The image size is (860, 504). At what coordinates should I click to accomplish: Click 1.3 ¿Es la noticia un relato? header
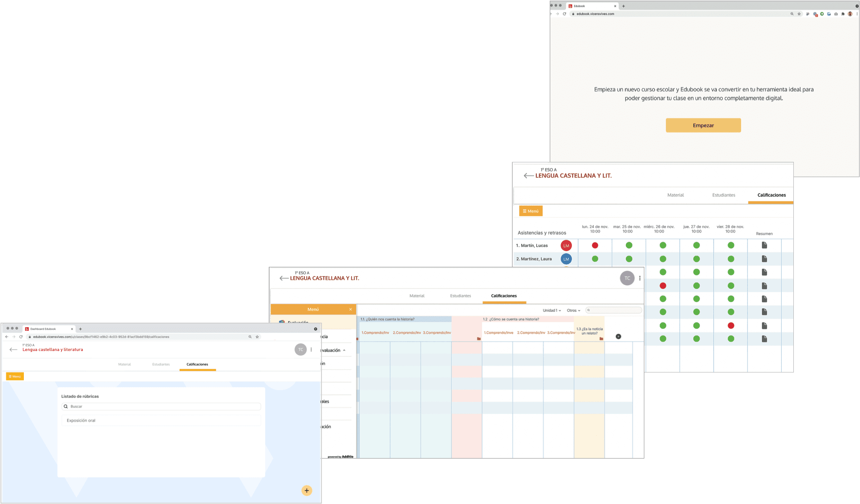pos(589,331)
